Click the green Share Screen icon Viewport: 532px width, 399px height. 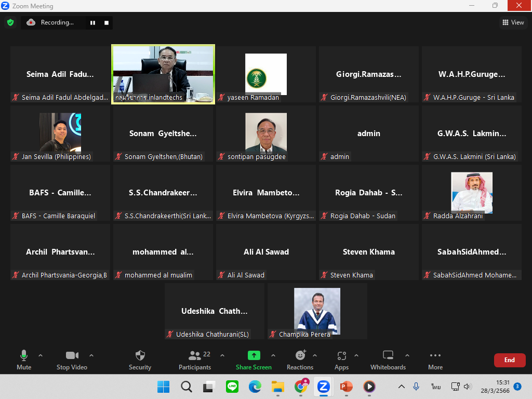(x=254, y=355)
